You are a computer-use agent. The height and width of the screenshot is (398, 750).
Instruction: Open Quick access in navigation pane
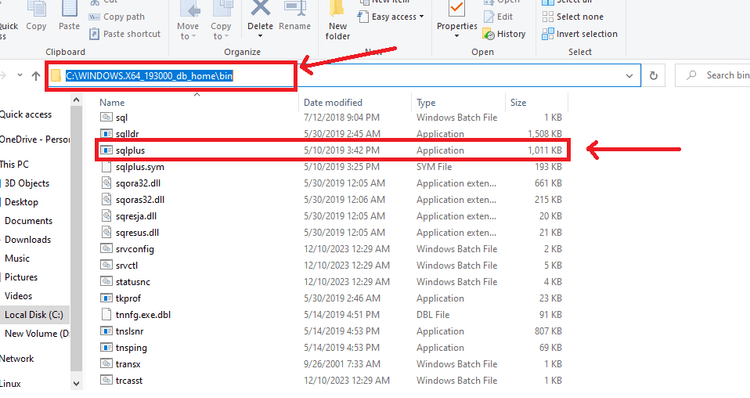coord(26,114)
